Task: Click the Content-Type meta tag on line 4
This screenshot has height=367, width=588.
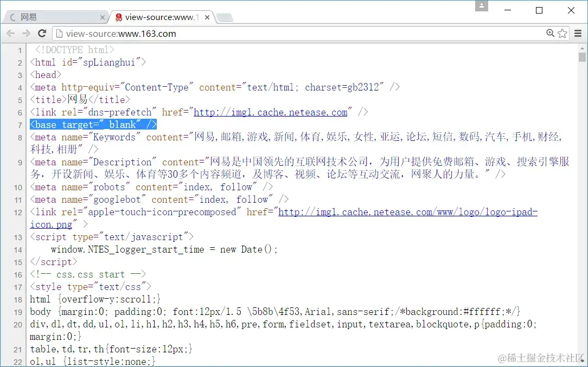Action: [215, 87]
